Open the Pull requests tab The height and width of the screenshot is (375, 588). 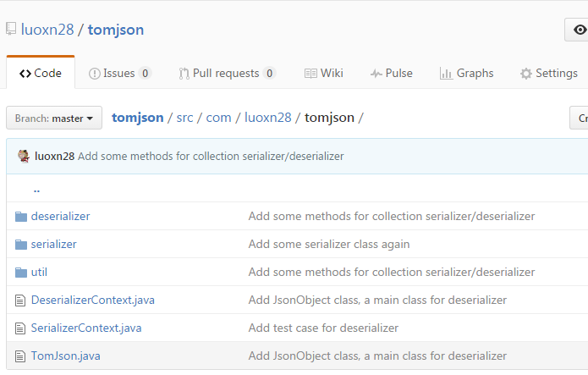click(228, 73)
